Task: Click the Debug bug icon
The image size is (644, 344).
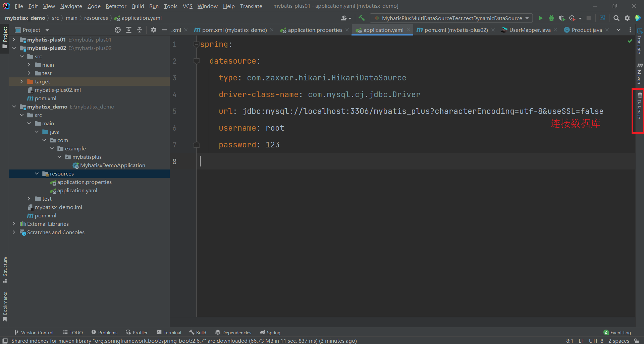Action: pyautogui.click(x=551, y=18)
